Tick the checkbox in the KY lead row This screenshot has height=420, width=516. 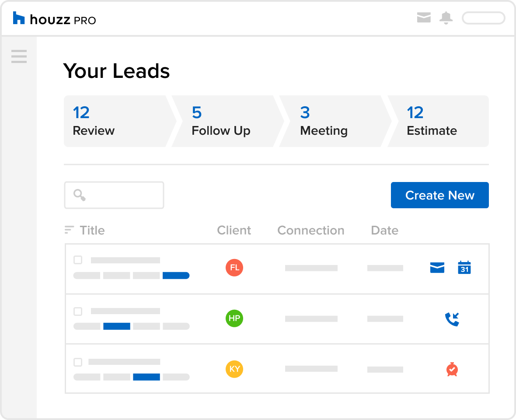(x=78, y=362)
